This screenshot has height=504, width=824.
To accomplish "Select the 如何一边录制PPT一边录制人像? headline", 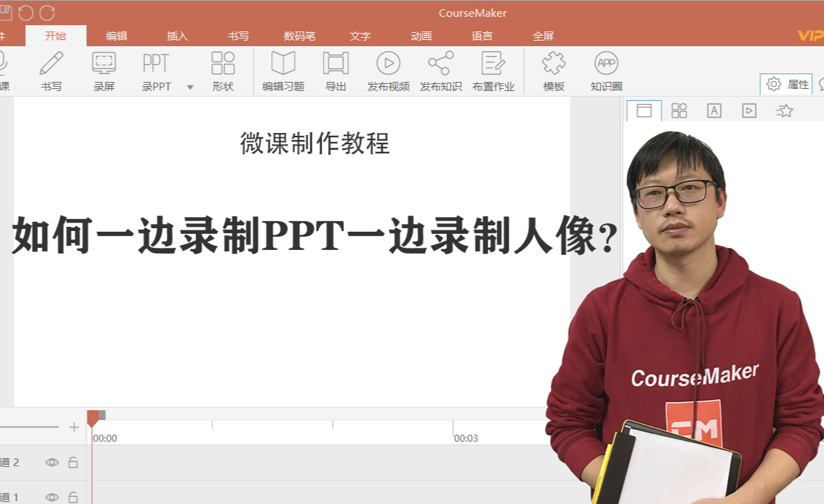I will pos(315,236).
